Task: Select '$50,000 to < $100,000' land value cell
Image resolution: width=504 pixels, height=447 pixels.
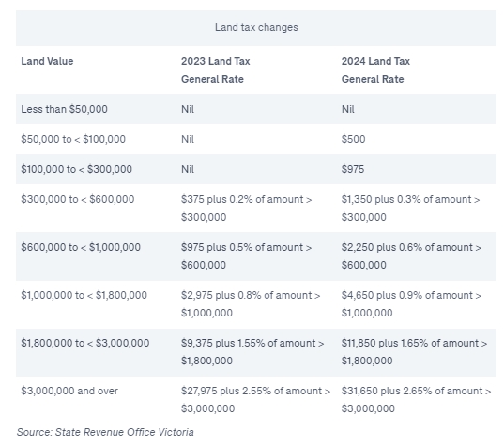Action: pyautogui.click(x=73, y=139)
